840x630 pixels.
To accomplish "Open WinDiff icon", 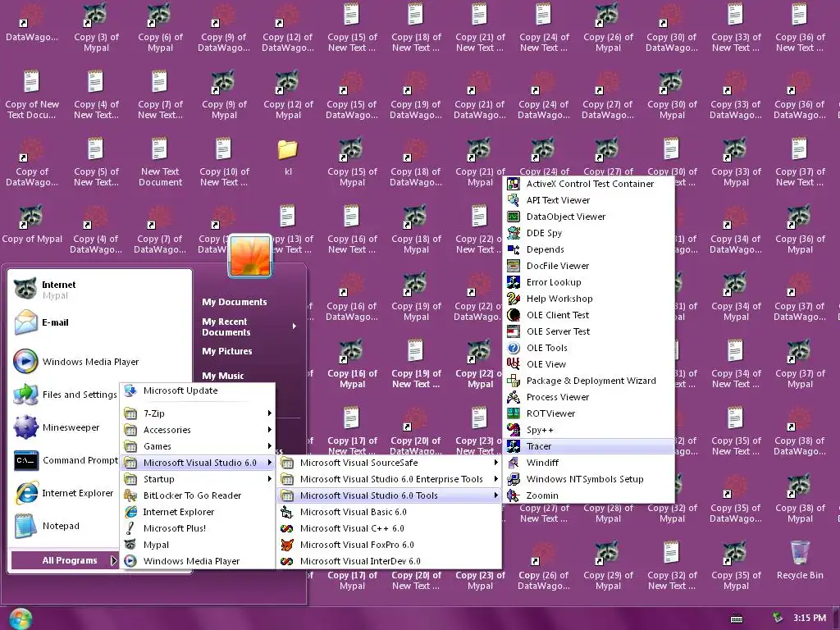I will click(514, 463).
